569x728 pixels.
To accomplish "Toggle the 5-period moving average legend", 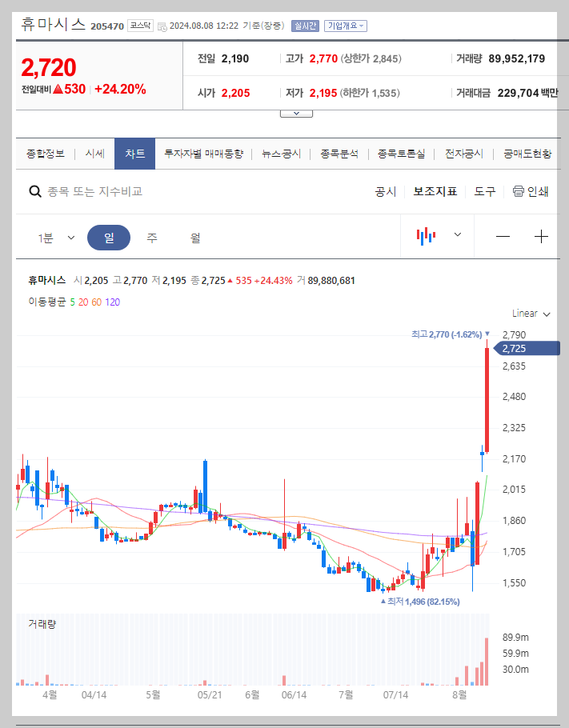I will pos(71,301).
